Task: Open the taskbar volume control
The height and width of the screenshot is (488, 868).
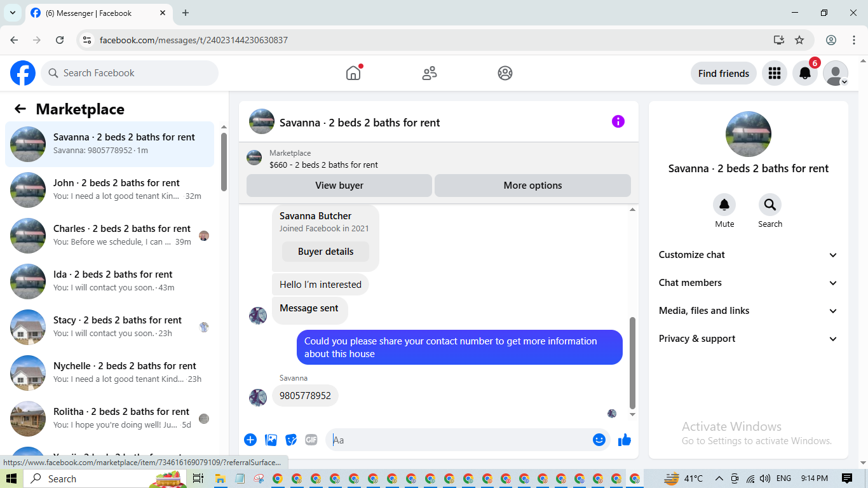Action: click(764, 478)
